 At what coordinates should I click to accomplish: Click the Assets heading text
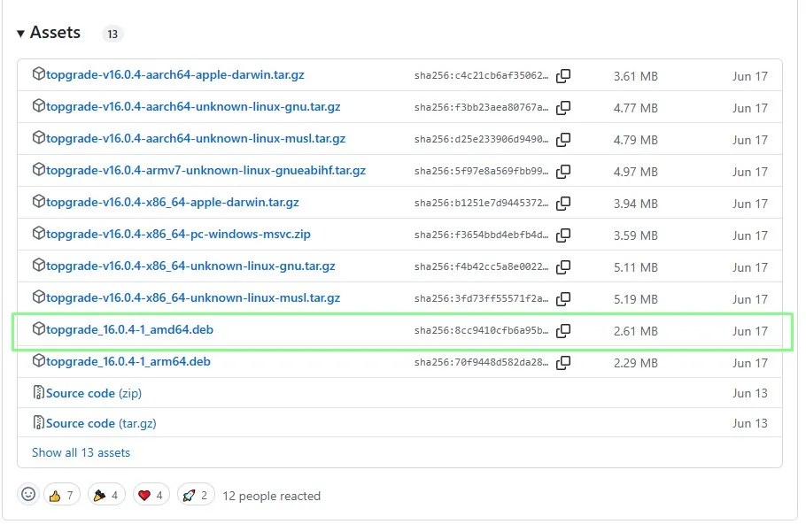point(55,33)
